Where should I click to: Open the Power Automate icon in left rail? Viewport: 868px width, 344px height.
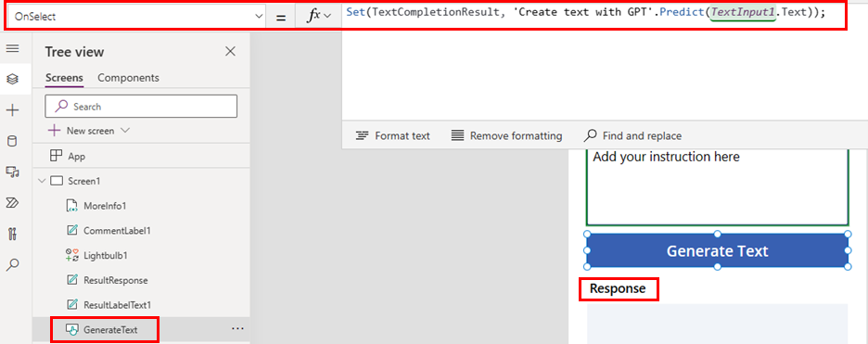[12, 203]
